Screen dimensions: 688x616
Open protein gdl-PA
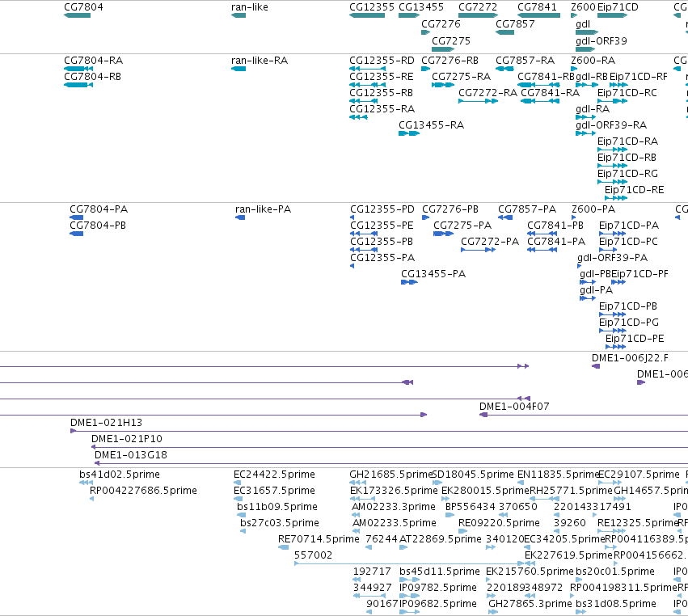point(596,290)
